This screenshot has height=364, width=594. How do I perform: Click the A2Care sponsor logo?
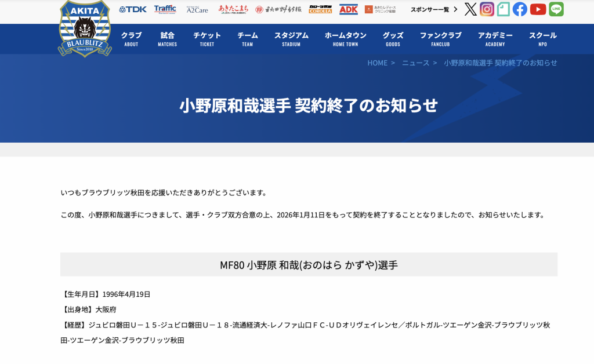[x=197, y=9]
